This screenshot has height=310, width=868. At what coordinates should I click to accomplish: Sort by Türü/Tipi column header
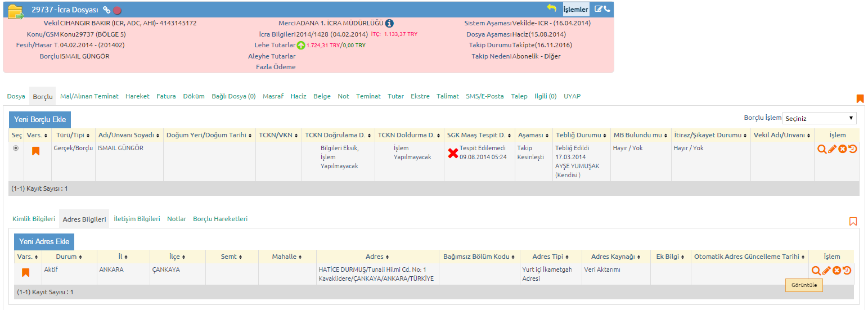click(73, 135)
